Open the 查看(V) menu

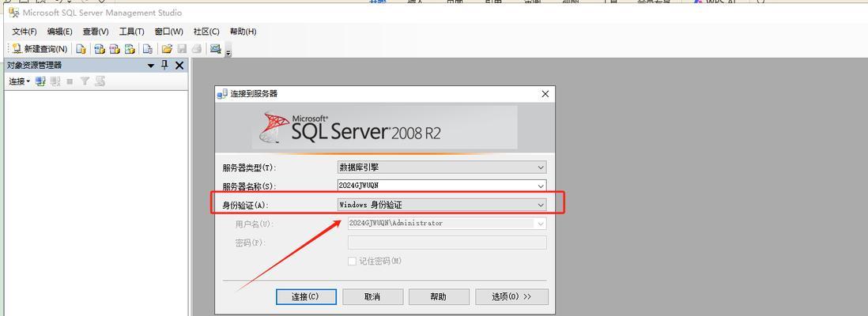coord(96,32)
